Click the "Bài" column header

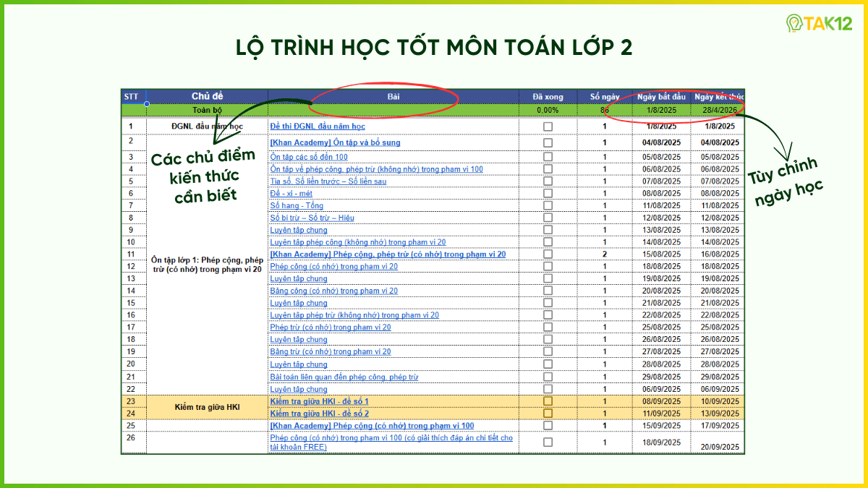click(393, 96)
